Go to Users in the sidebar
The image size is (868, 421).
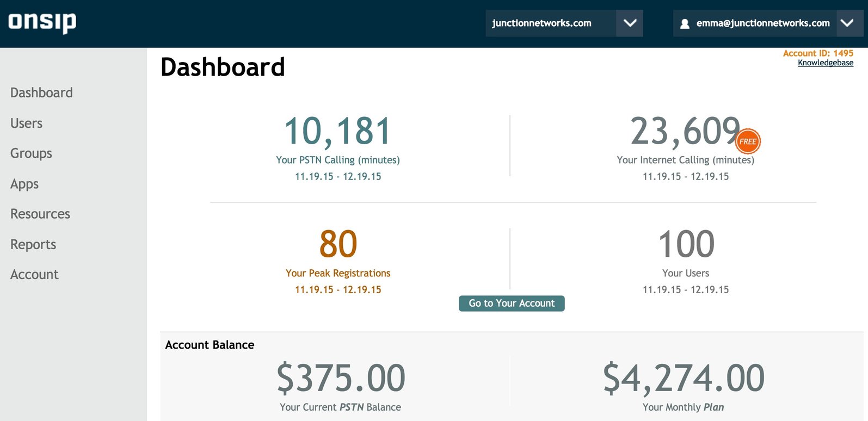(x=26, y=123)
